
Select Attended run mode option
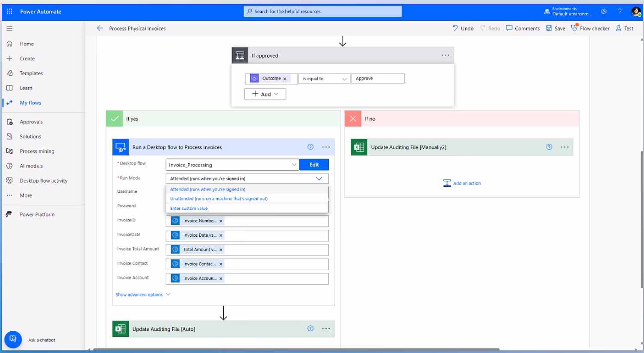tap(247, 189)
